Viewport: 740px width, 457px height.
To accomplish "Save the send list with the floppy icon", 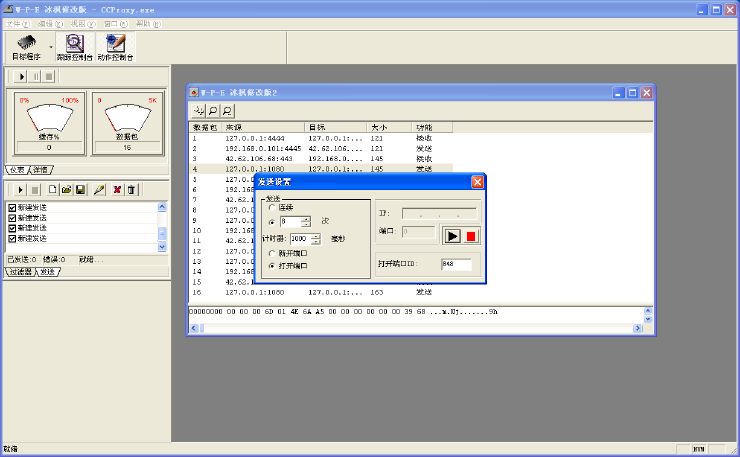I will coord(80,190).
